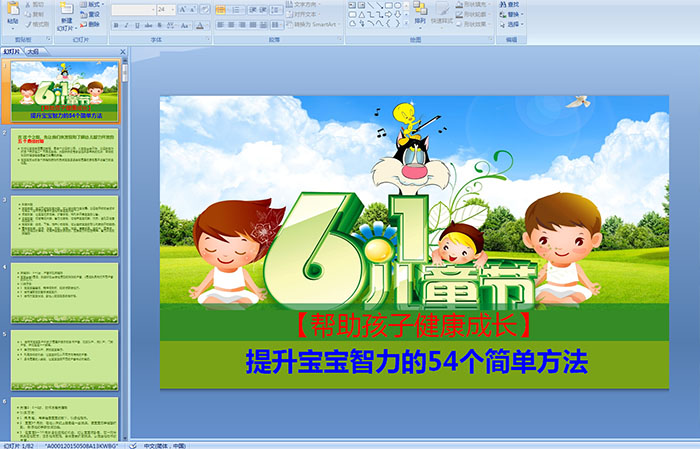The width and height of the screenshot is (700, 449).
Task: Click the Paste clipboard icon
Action: pyautogui.click(x=13, y=8)
